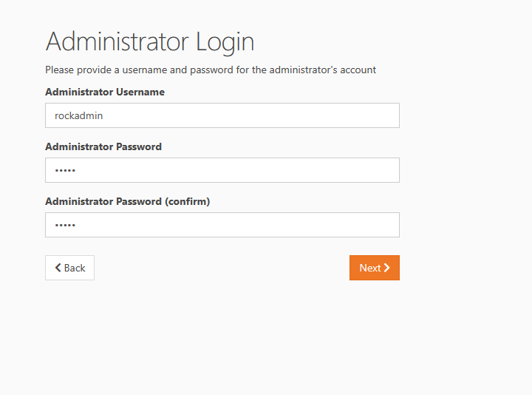Click the word 'Login' in the heading
Image resolution: width=532 pixels, height=395 pixels.
(225, 41)
